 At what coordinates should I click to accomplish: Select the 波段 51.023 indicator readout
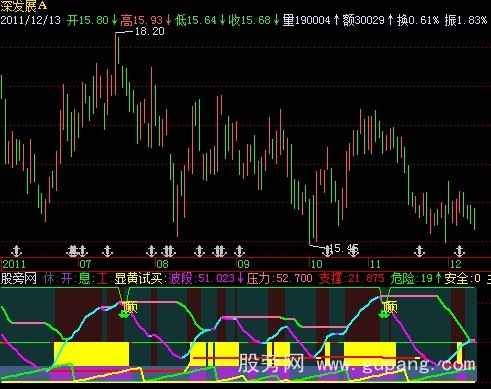[x=206, y=278]
